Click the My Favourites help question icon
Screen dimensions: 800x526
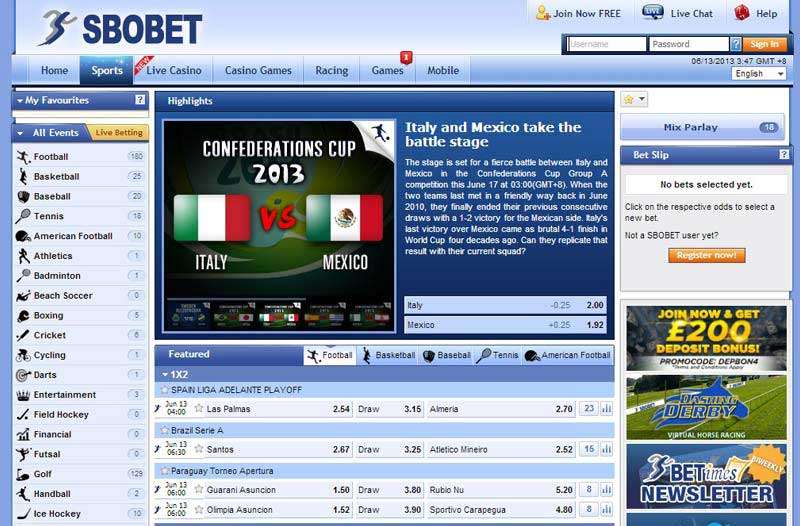[x=140, y=100]
